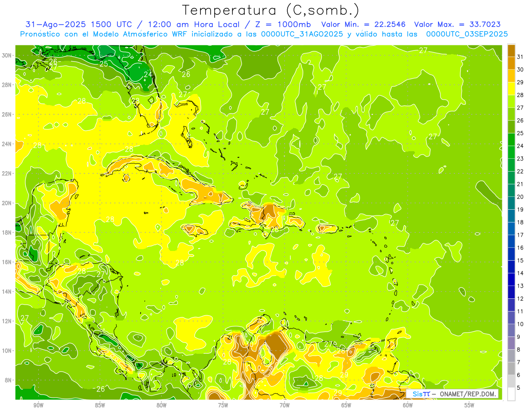Viewport: 532px width, 411px height.
Task: Click the yellow legend swatch between 28 and 29
Action: (x=511, y=88)
